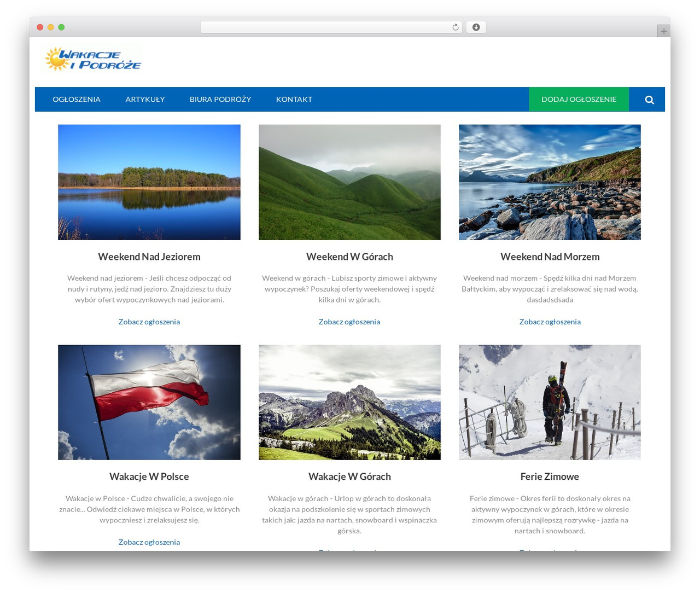Click the browser download arrow icon
The width and height of the screenshot is (700, 593).
(x=476, y=27)
